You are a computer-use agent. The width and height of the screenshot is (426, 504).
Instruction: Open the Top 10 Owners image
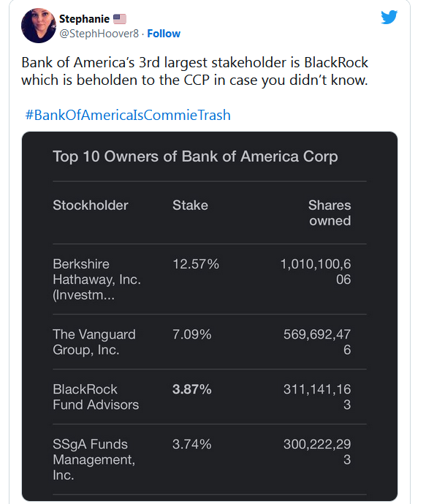pyautogui.click(x=210, y=316)
